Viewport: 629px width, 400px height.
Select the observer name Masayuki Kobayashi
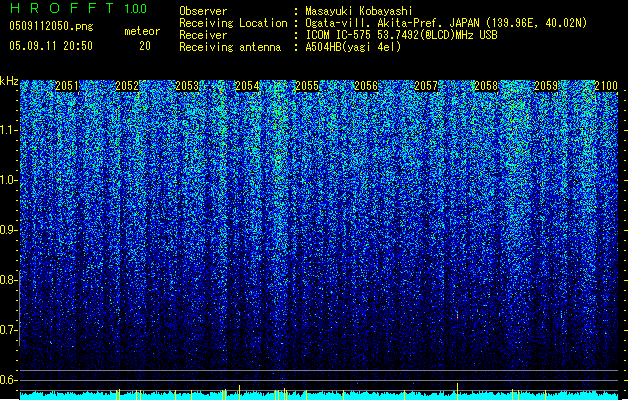[359, 11]
